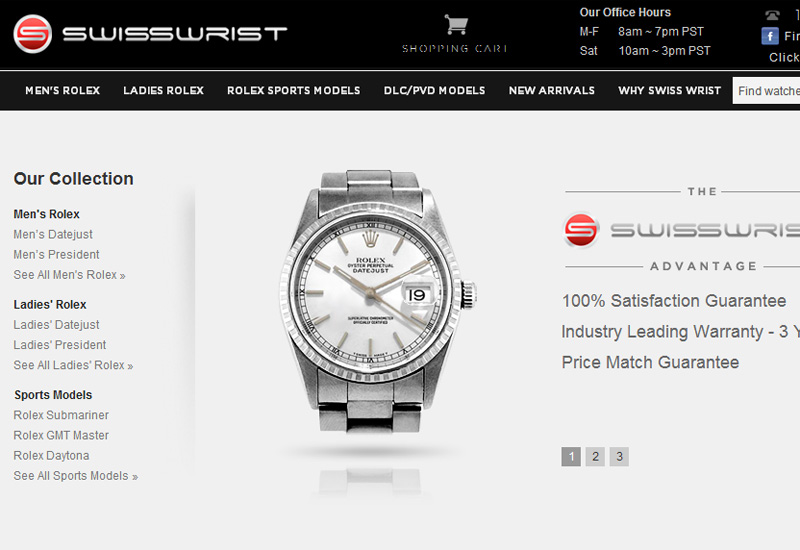The image size is (800, 550).
Task: Select slide 1 in the banner pager
Action: (x=571, y=457)
